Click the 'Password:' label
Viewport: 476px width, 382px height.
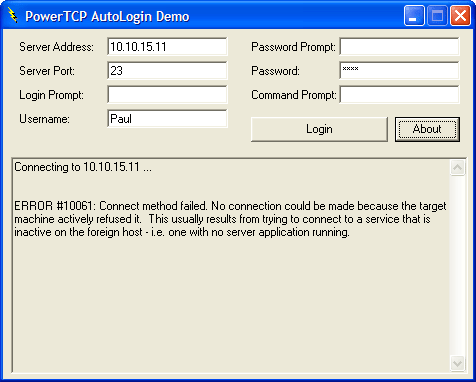(x=275, y=71)
